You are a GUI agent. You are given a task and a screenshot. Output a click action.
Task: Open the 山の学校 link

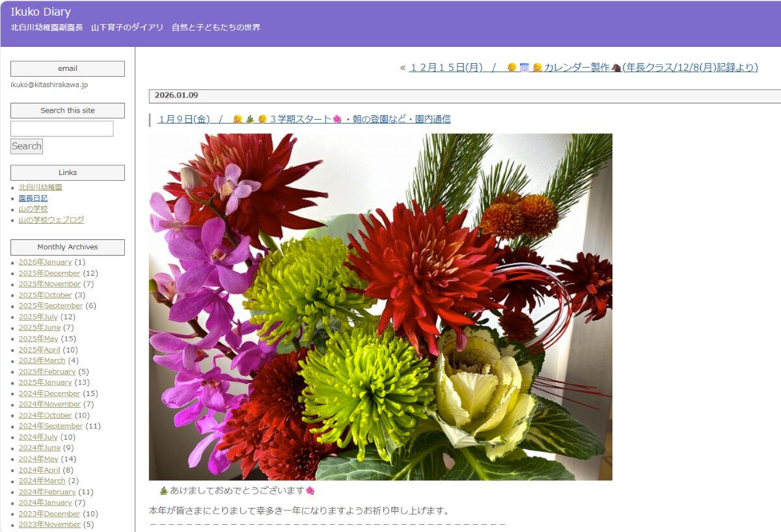pos(33,209)
